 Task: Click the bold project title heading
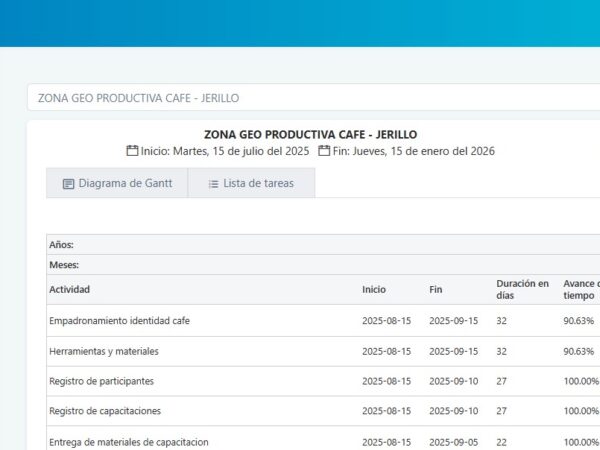(x=310, y=134)
